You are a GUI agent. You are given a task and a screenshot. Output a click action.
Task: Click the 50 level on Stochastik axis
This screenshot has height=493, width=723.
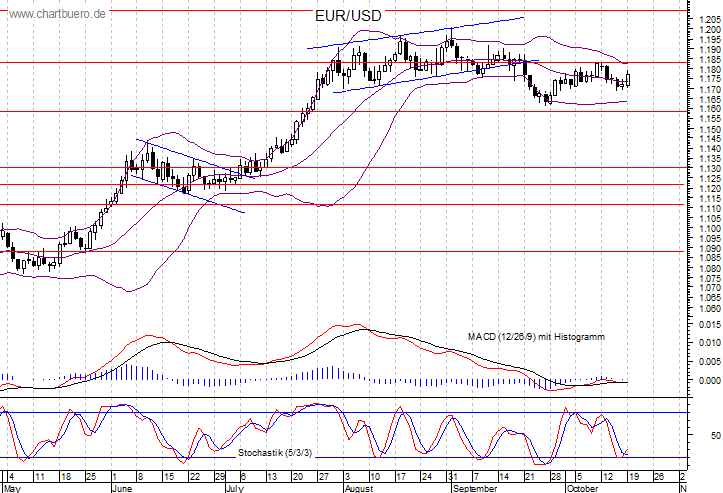pos(716,435)
